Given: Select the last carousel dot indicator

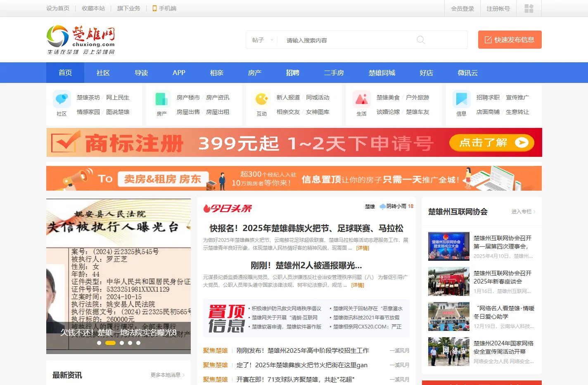Looking at the screenshot, I should coord(138,343).
